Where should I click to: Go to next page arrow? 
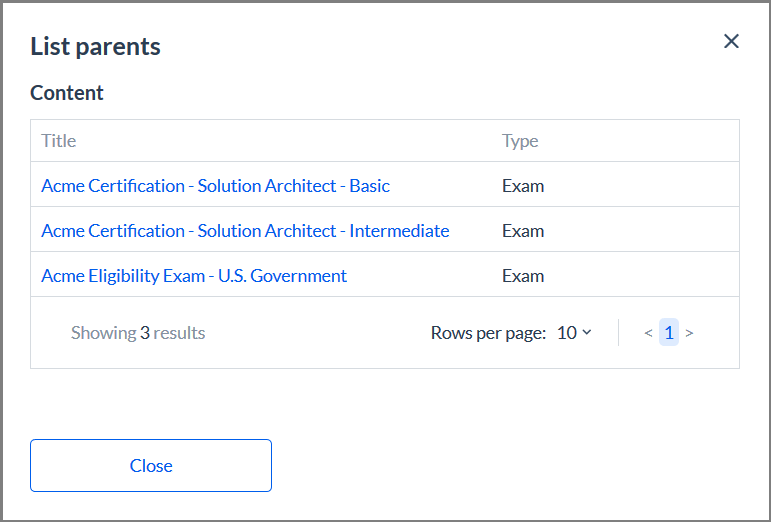pyautogui.click(x=689, y=333)
